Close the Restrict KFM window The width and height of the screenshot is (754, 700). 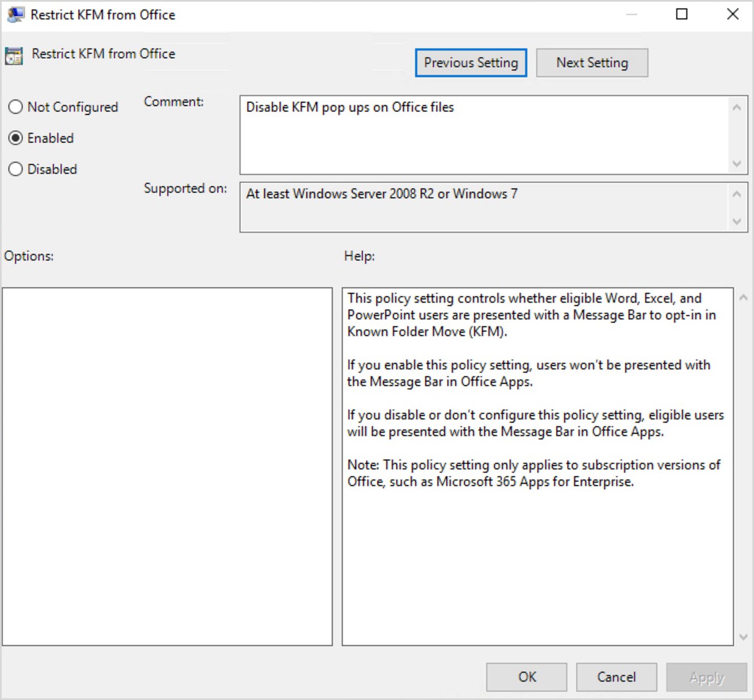(733, 14)
